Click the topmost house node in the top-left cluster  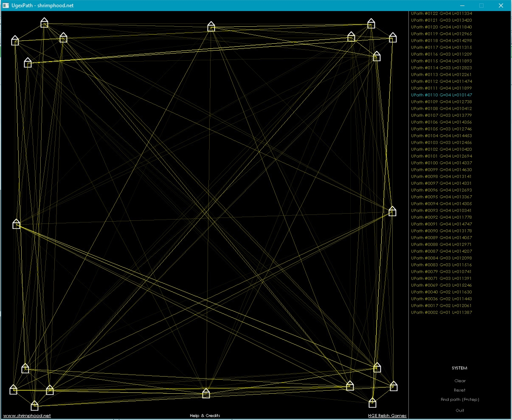(x=44, y=23)
